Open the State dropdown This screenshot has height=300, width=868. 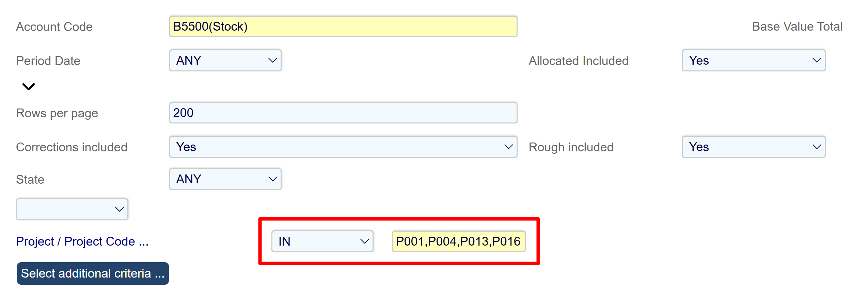click(x=225, y=179)
